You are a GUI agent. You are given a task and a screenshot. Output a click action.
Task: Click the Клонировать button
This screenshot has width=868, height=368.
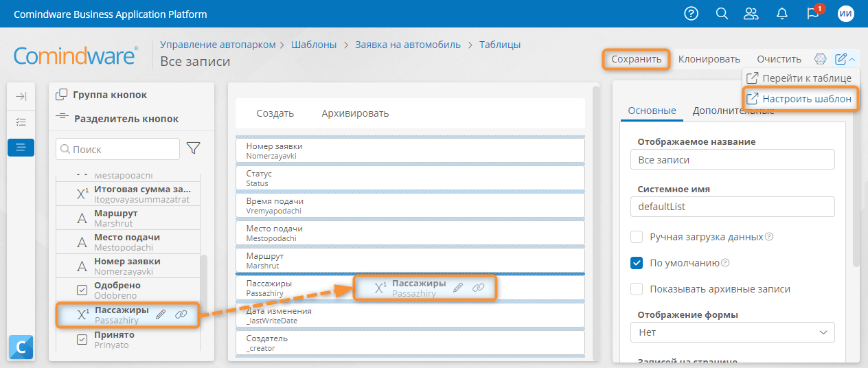click(x=709, y=59)
